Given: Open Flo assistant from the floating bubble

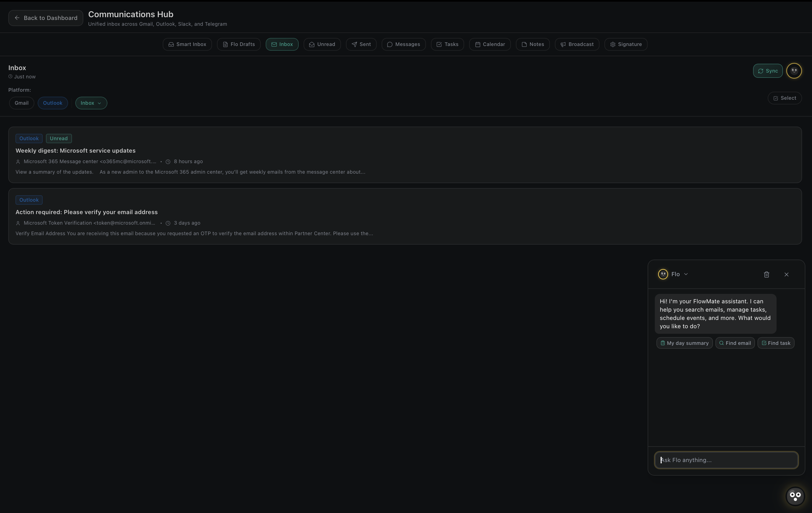Looking at the screenshot, I should [795, 496].
